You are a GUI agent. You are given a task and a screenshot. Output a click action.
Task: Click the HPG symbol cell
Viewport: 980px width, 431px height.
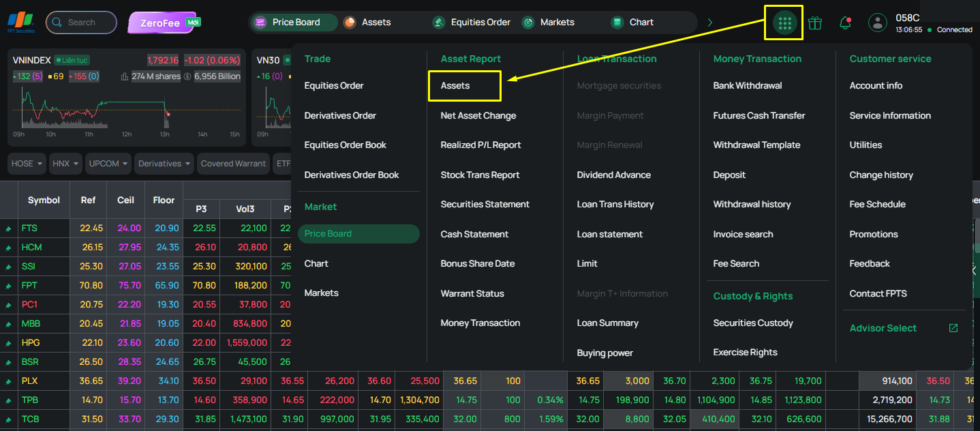pyautogui.click(x=44, y=343)
